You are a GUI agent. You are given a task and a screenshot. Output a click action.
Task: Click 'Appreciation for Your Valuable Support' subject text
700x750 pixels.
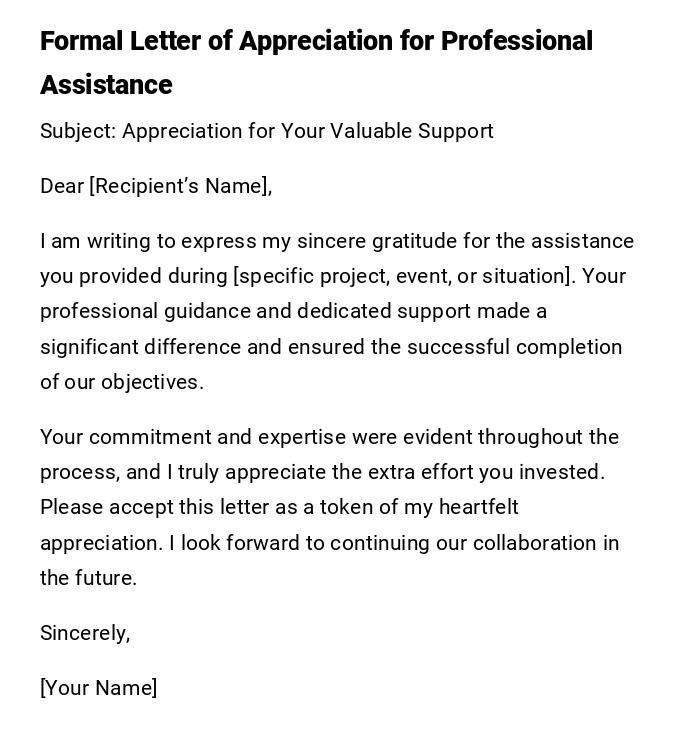point(308,131)
